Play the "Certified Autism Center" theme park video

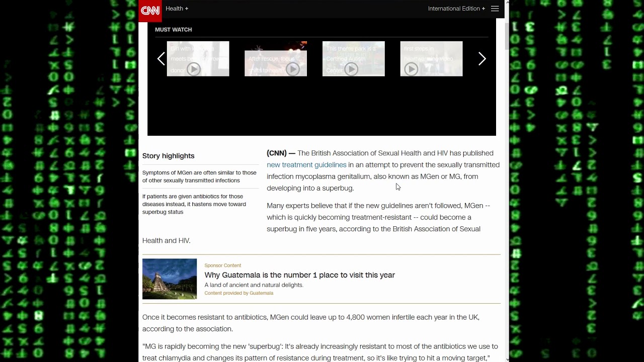pyautogui.click(x=353, y=59)
